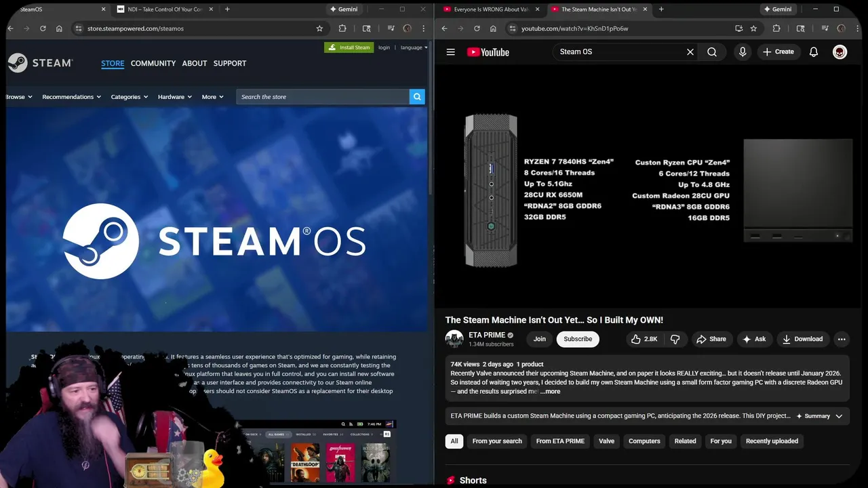Select the From ETA PRIME chip
Screen dimensions: 868x488
(x=560, y=441)
